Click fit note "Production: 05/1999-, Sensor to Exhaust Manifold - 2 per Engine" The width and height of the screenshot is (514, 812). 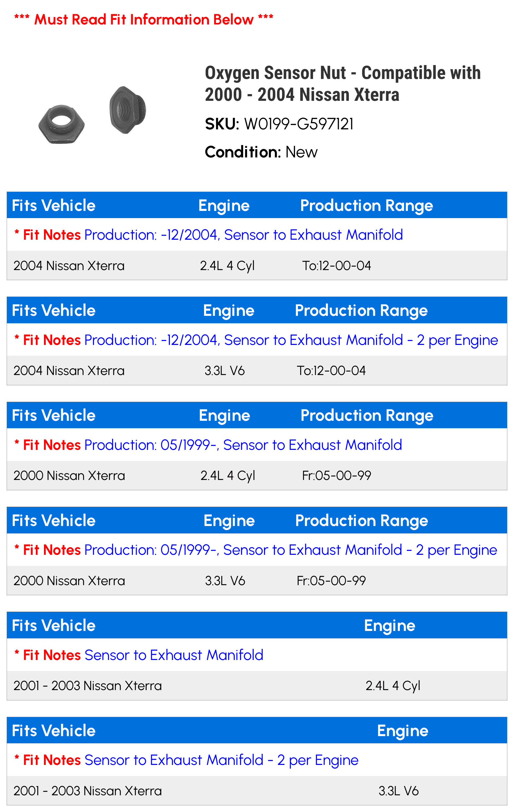coord(290,550)
